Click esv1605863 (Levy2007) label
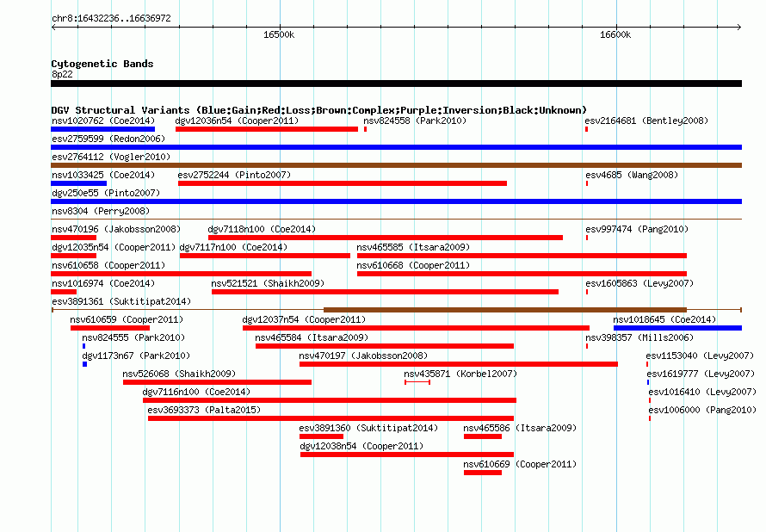This screenshot has height=532, width=766. click(x=639, y=283)
